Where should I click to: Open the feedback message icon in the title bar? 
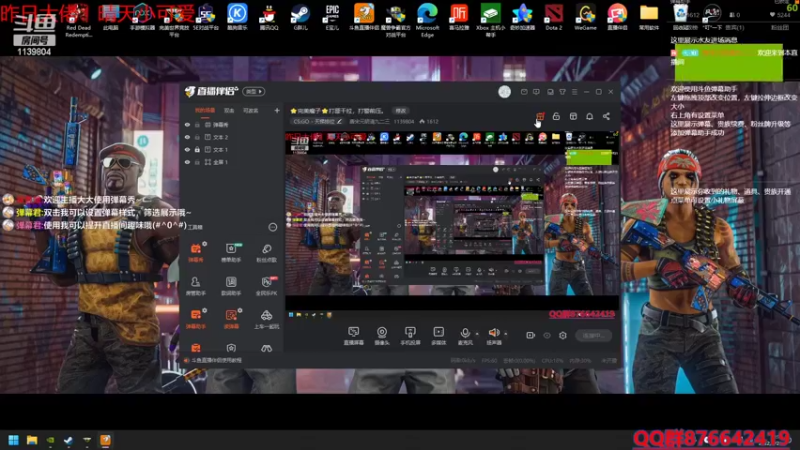[536, 92]
